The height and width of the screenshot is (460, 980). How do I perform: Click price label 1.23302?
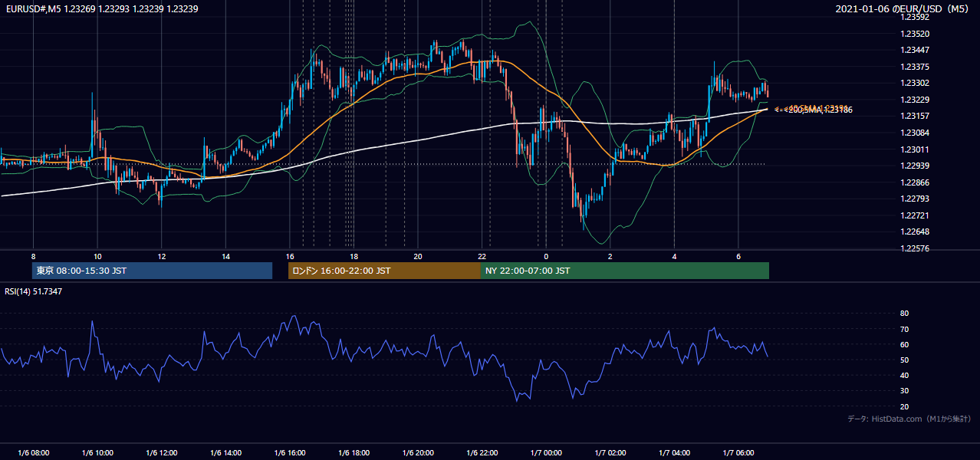[x=915, y=83]
